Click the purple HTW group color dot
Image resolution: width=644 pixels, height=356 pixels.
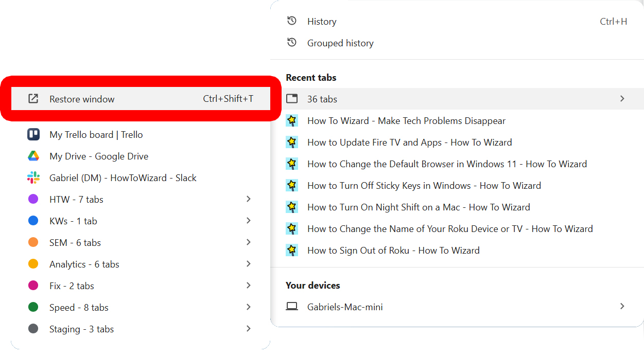(33, 199)
